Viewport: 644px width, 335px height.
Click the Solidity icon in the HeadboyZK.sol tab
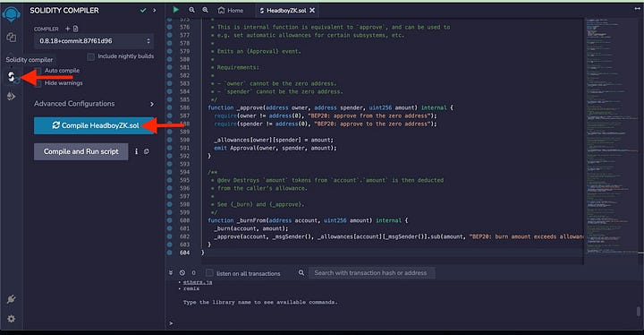[261, 10]
